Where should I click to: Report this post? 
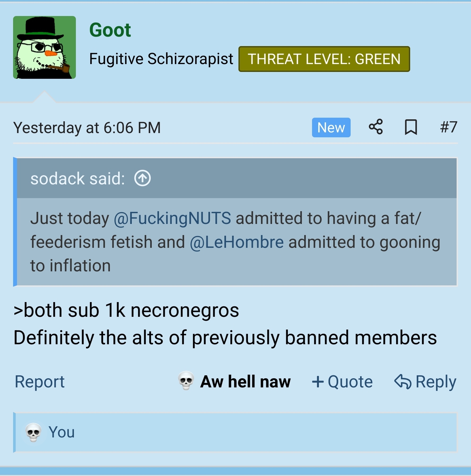point(40,382)
